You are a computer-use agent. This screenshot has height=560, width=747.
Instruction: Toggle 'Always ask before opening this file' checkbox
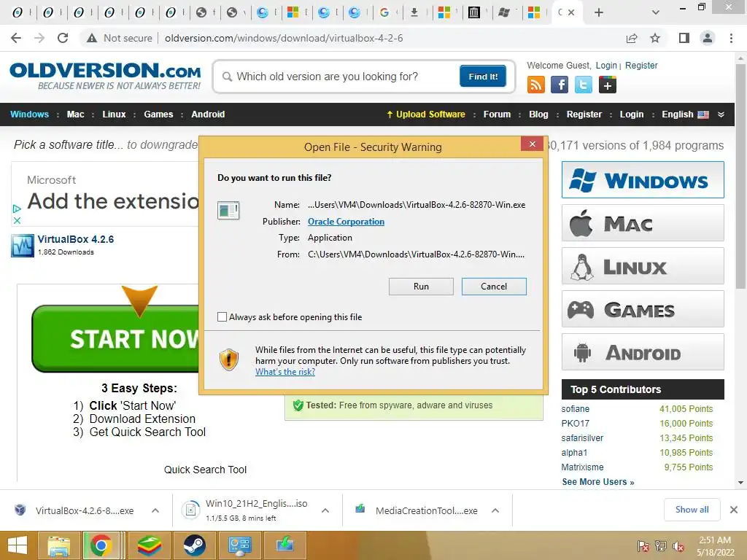tap(222, 316)
